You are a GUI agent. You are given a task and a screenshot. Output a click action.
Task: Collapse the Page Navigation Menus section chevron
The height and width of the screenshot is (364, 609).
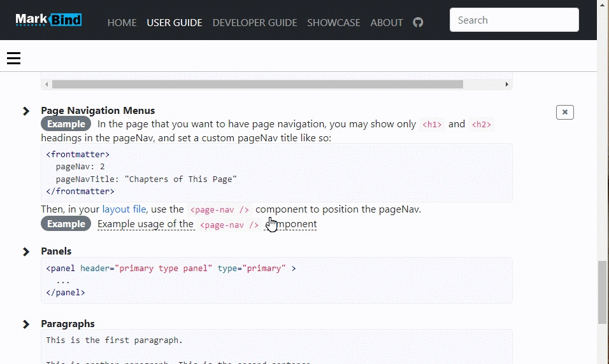point(26,111)
